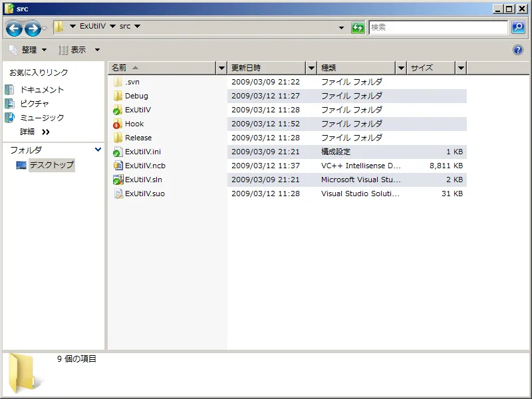Viewport: 532px width, 399px height.
Task: Sort by the サイズ column header
Action: coord(431,68)
